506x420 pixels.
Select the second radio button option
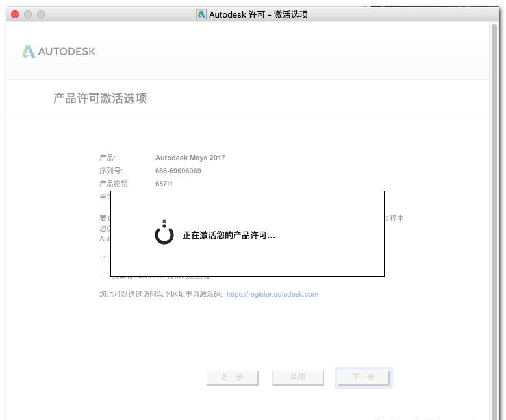(104, 276)
